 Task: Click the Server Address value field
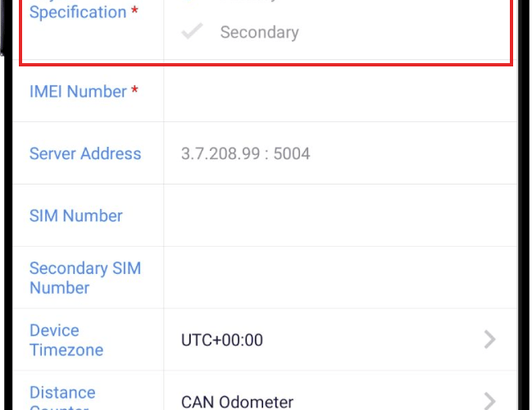[x=246, y=154]
